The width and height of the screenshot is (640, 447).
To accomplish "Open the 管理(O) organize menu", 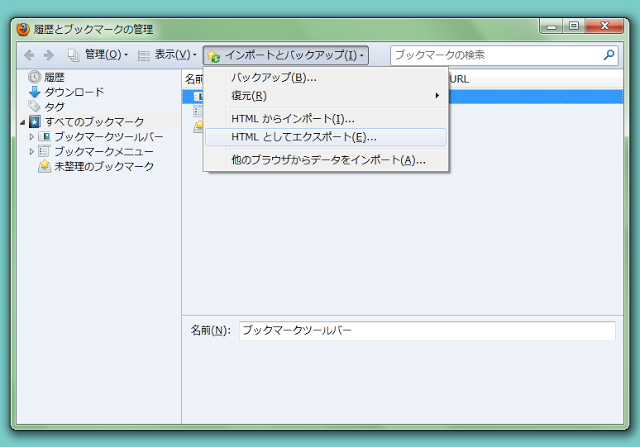I will 98,55.
